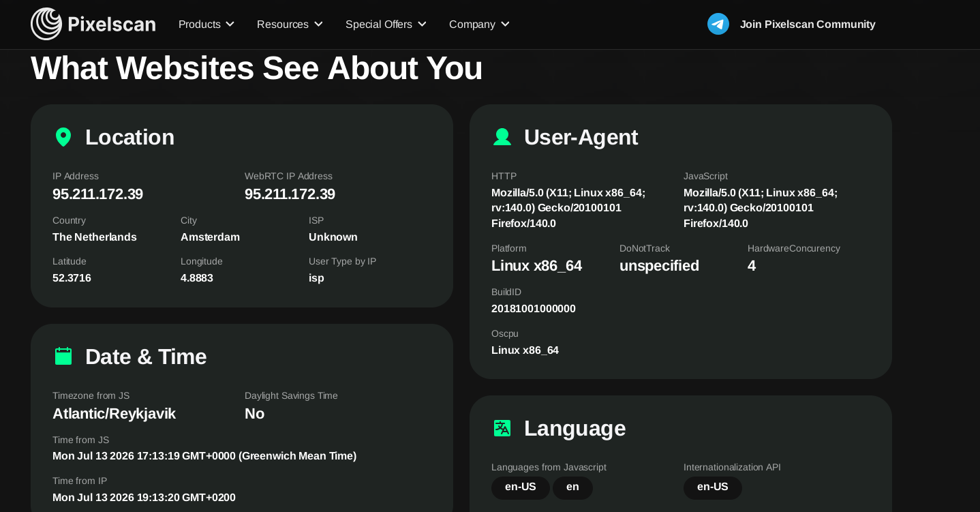Expand the Resources chevron arrow

click(318, 25)
